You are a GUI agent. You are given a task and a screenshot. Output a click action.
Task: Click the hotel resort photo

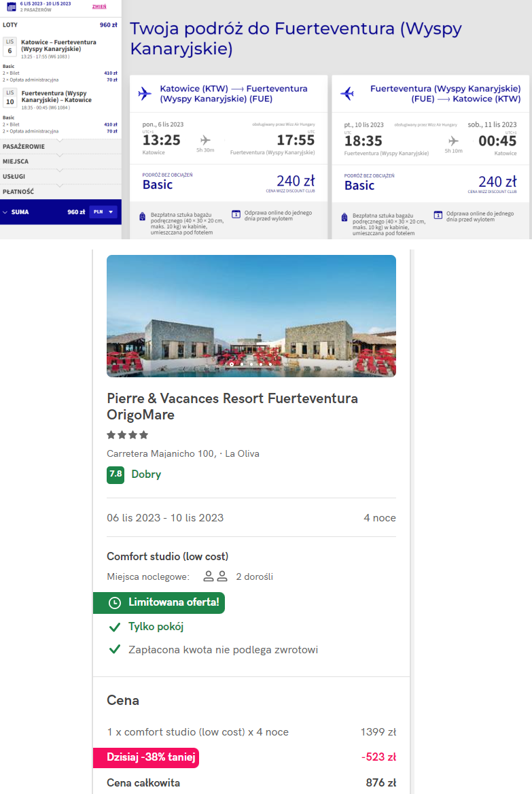(251, 315)
